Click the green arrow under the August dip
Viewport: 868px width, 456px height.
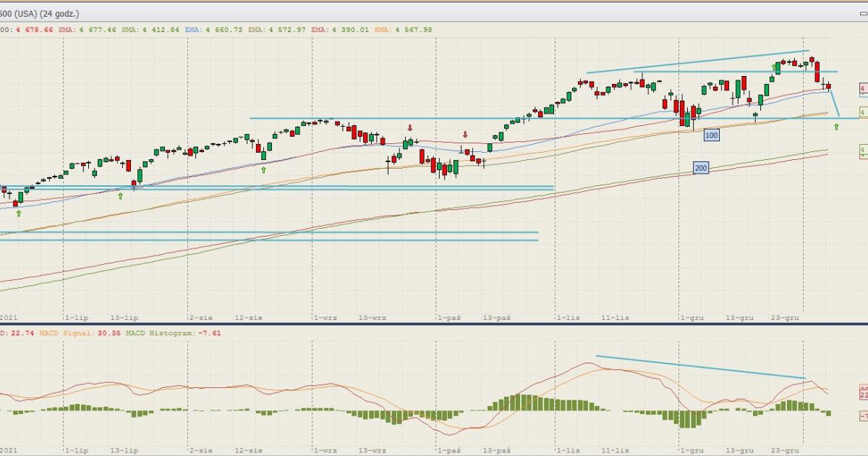[x=263, y=170]
